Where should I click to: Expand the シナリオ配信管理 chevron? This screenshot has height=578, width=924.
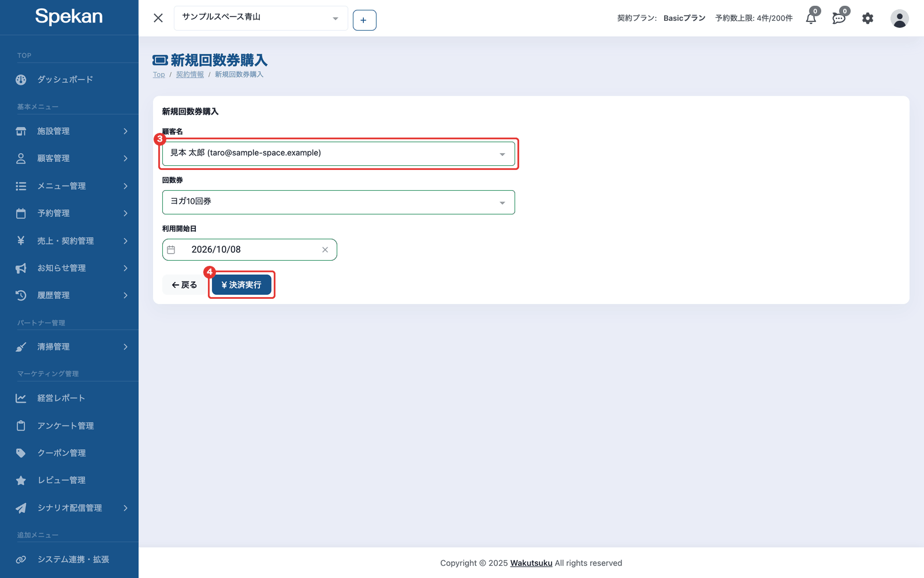[x=125, y=508]
